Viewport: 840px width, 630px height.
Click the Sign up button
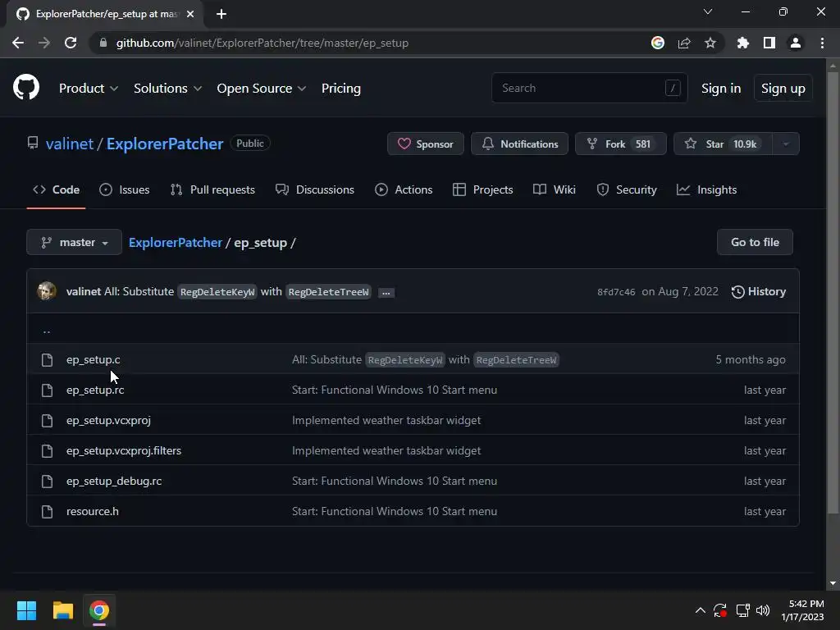pyautogui.click(x=783, y=89)
